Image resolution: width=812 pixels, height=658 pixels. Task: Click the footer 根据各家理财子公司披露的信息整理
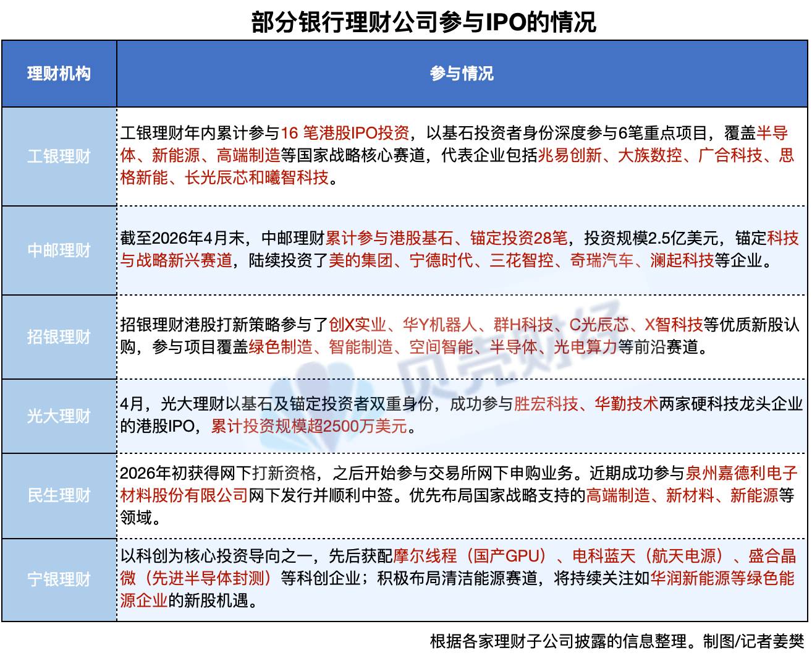(x=559, y=641)
